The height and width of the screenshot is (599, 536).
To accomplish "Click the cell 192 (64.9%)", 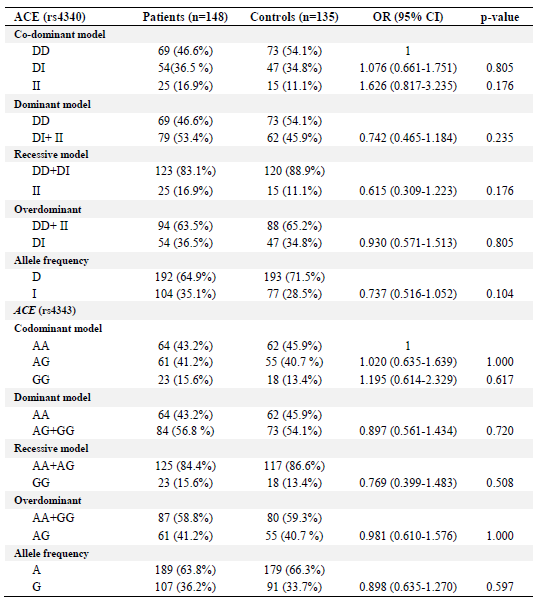I will (185, 277).
